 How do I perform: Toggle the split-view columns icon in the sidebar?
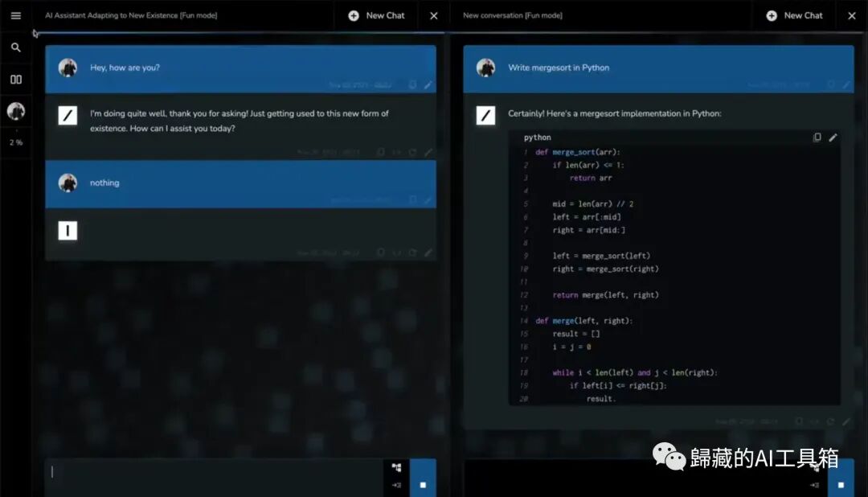click(x=15, y=80)
